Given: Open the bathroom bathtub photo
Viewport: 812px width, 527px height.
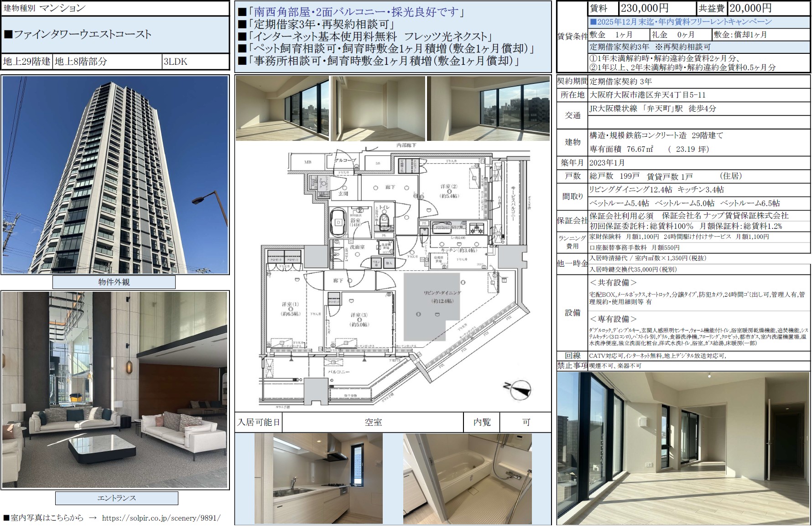Looking at the screenshot, I should click(467, 478).
